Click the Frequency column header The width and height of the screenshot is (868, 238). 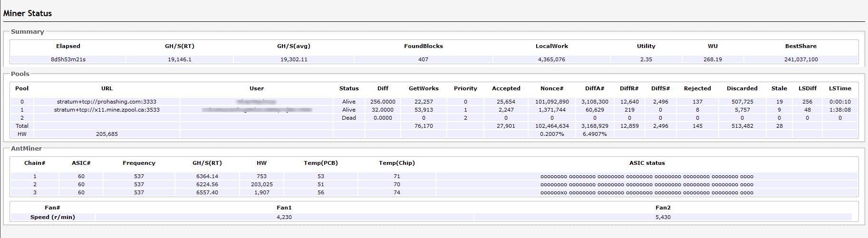[x=139, y=163]
